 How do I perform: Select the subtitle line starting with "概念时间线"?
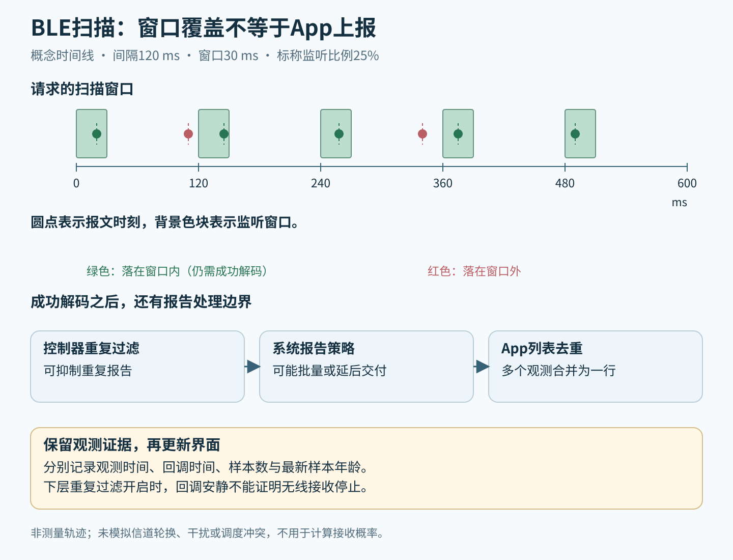tap(205, 55)
